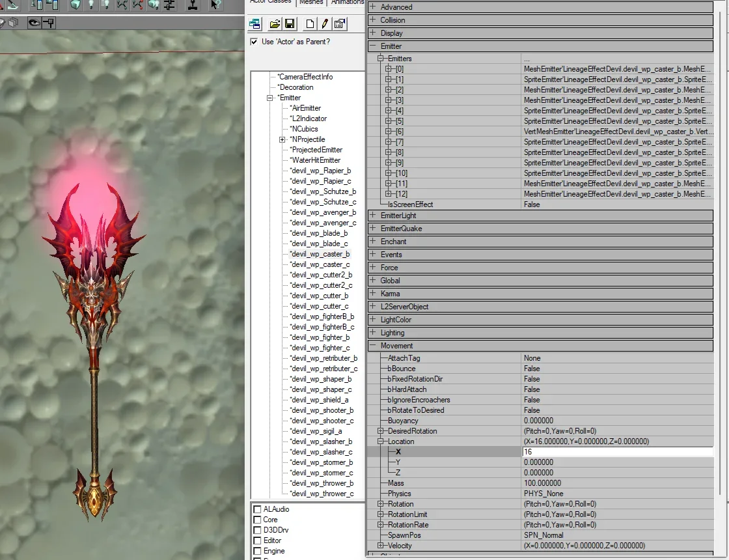Screen dimensions: 729x560
Task: Select *devil_wp_thrower_c class
Action: 322,494
